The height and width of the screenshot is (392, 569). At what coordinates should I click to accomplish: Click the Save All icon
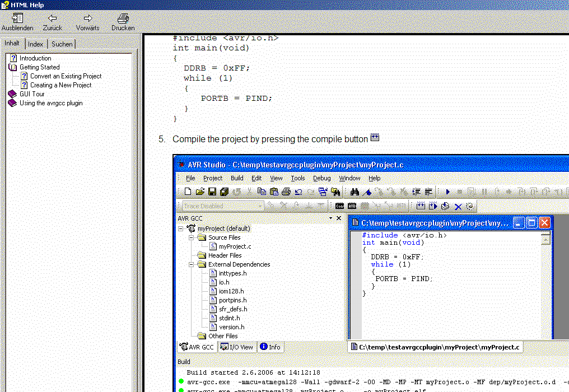[224, 192]
